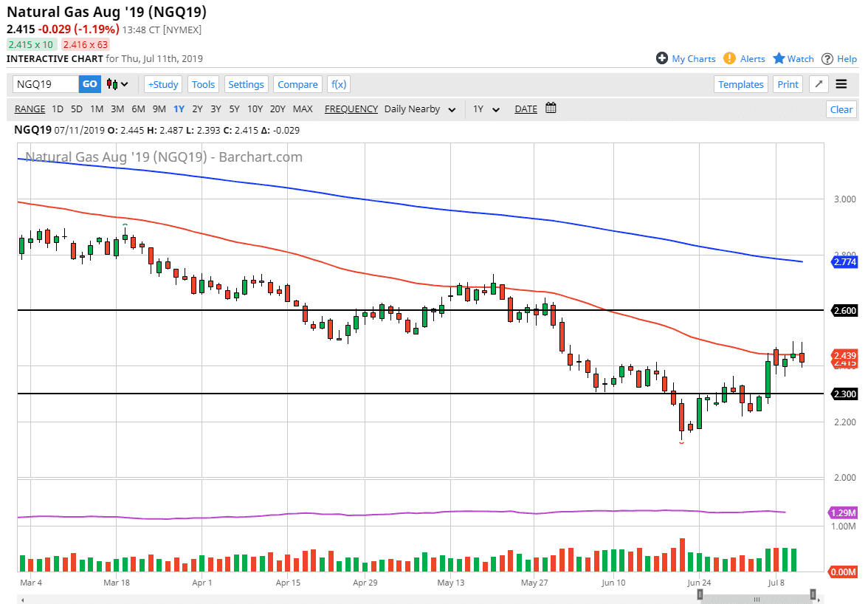Open the chart type candlestick selector
868x604 pixels.
pyautogui.click(x=117, y=84)
